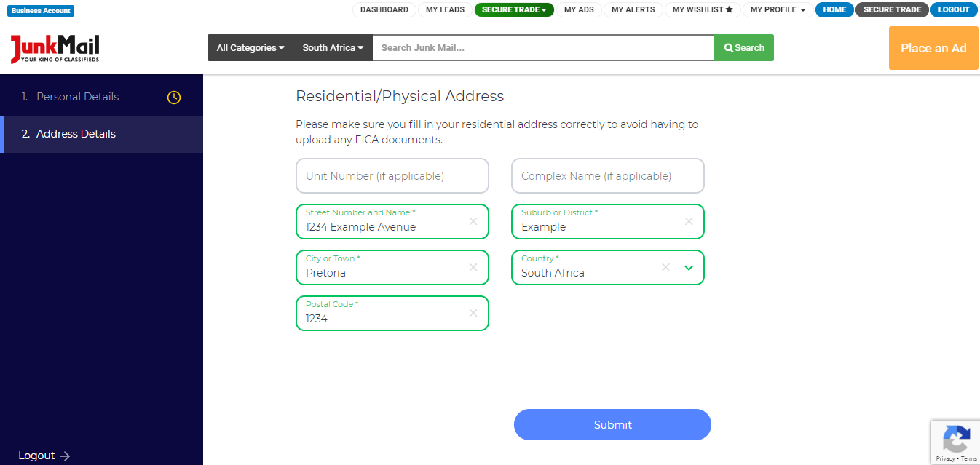980x465 pixels.
Task: Clear the Suburb or District field
Action: [x=689, y=221]
